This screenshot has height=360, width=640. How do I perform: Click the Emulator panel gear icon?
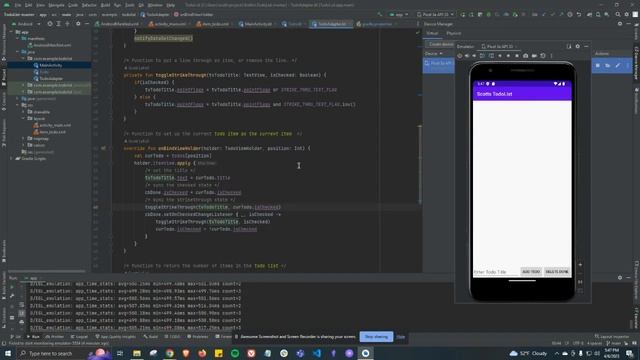point(578,47)
